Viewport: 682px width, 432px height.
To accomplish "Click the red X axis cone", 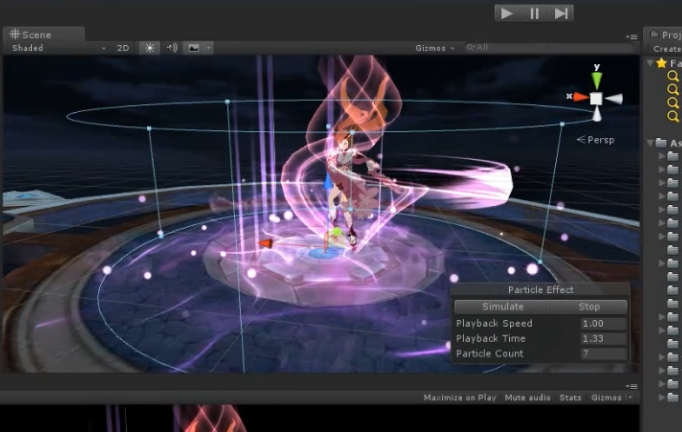I will (580, 97).
